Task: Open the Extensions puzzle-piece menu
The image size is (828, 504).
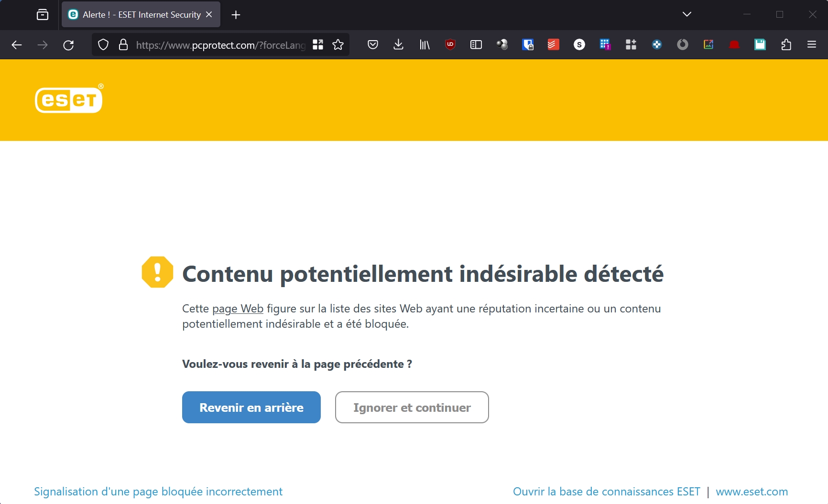Action: pyautogui.click(x=786, y=45)
